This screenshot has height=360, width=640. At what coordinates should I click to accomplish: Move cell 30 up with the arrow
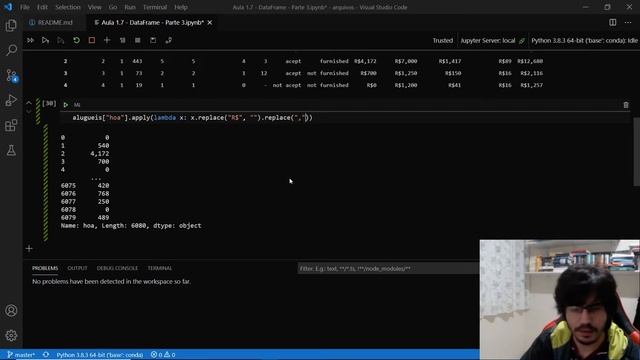[x=29, y=102]
